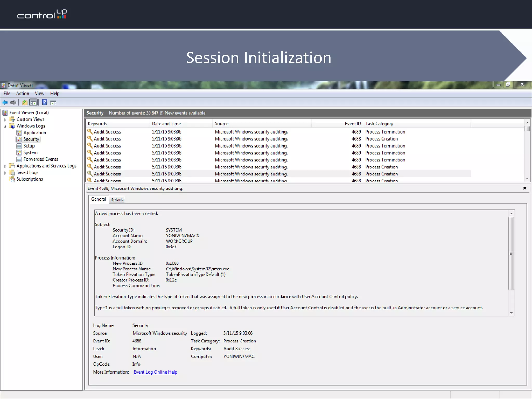Select the System log label
The image size is (532, 399).
[30, 152]
